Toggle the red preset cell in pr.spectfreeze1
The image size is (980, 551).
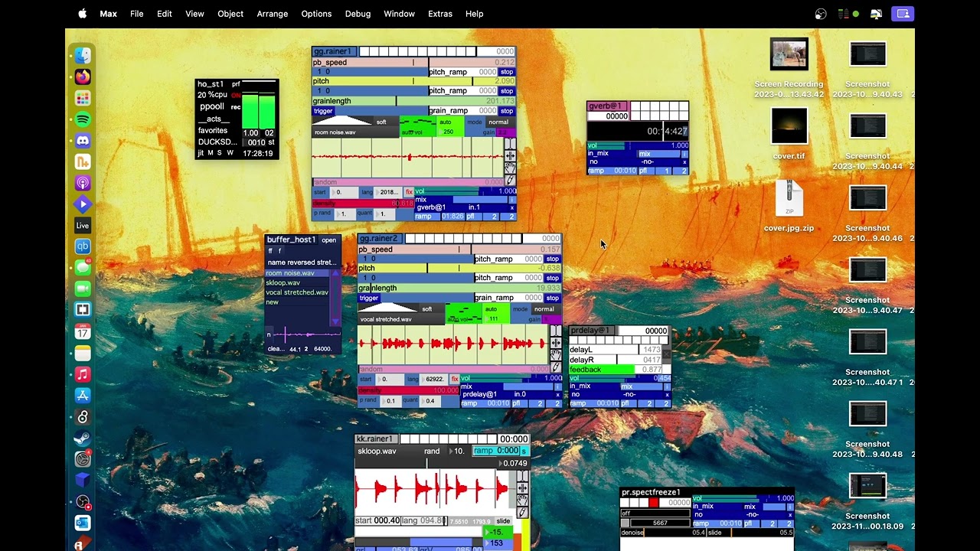(653, 503)
